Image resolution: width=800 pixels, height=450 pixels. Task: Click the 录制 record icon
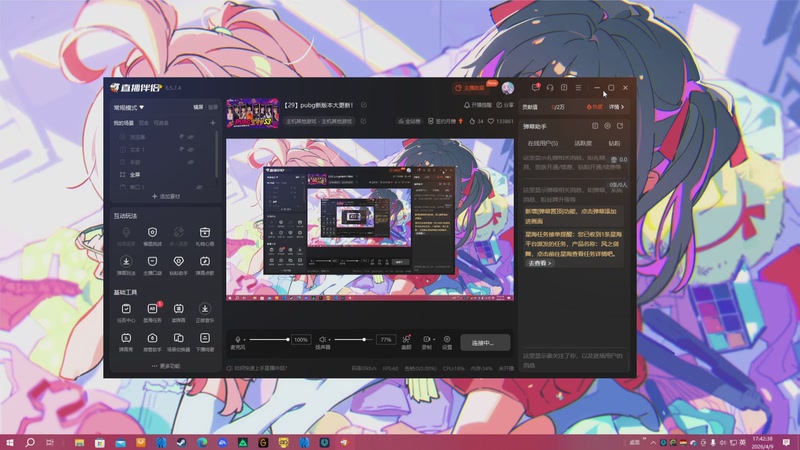(x=426, y=339)
